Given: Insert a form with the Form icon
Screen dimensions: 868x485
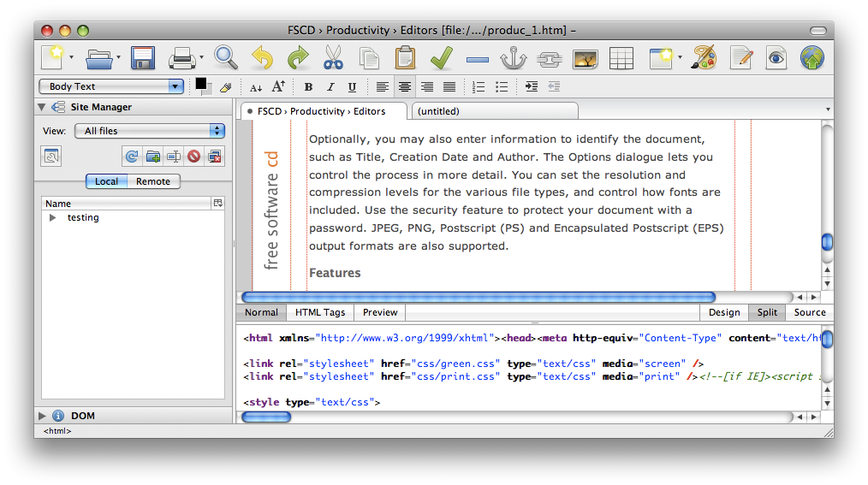Looking at the screenshot, I should tap(660, 57).
